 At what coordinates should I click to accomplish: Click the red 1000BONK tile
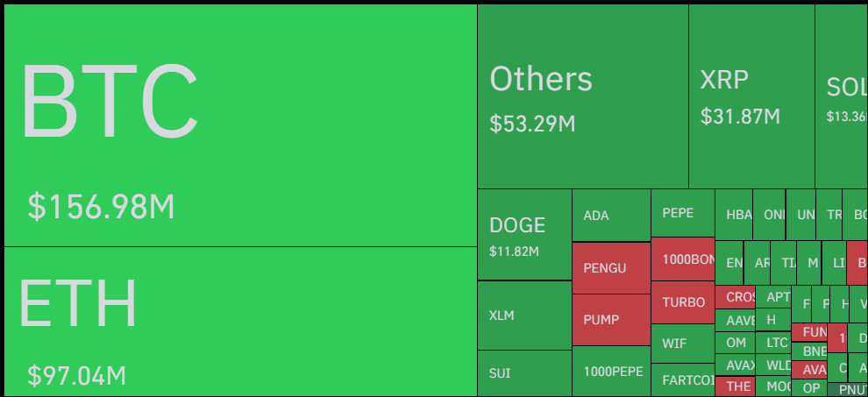(682, 259)
